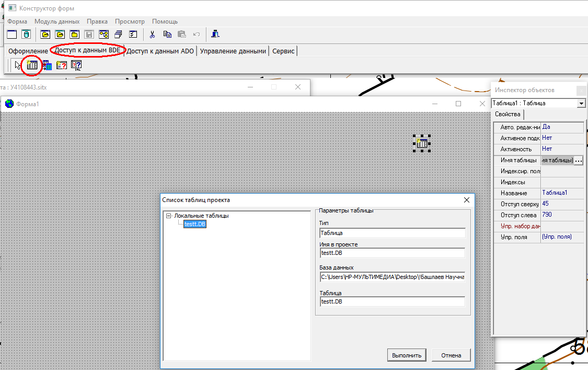
Task: Click the Конструктор форм title bar icon
Action: coord(12,8)
